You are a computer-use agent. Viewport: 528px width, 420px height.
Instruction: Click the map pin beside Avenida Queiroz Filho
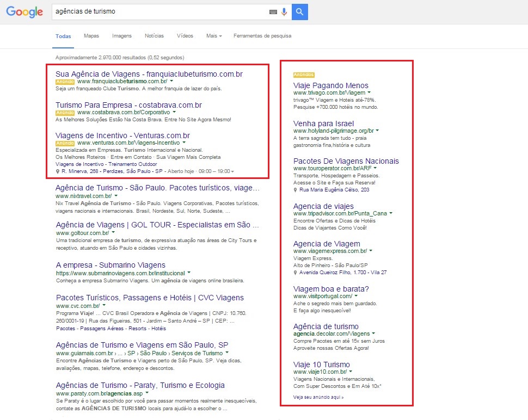(x=296, y=273)
